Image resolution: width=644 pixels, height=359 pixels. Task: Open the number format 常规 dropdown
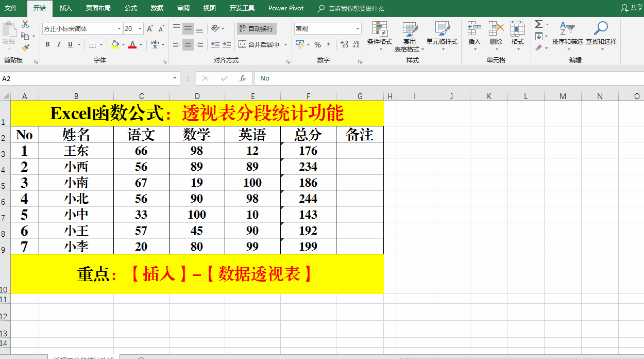click(x=358, y=29)
